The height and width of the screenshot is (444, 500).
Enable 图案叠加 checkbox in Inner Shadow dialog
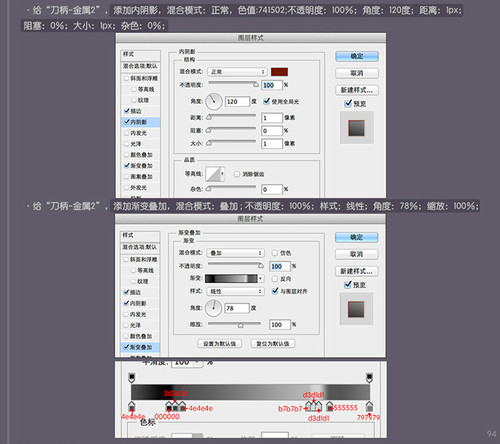point(126,177)
